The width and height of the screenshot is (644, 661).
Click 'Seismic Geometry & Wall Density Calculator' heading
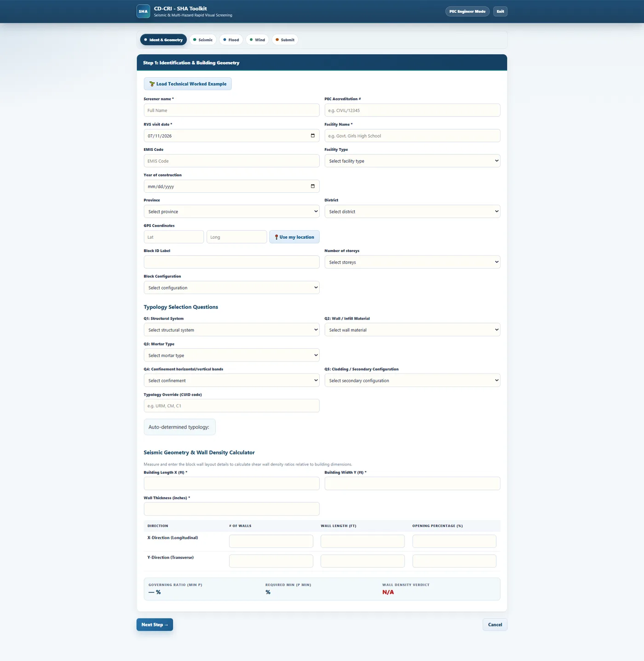point(199,453)
